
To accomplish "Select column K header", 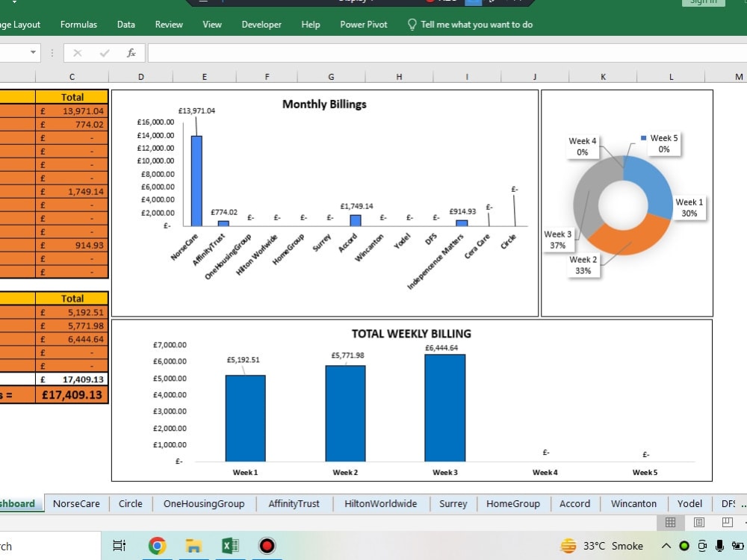I will [603, 77].
